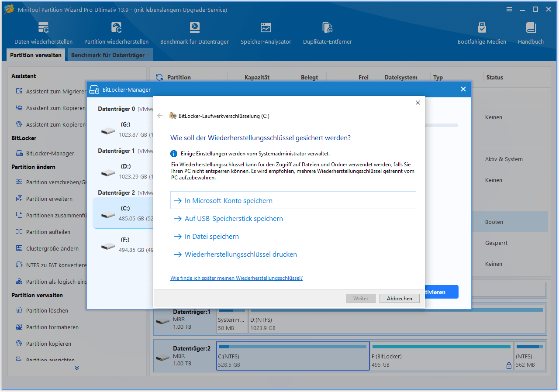The width and height of the screenshot is (559, 392).
Task: Close the BitLocker-Laufwerkverschlüsselung dialog
Action: click(x=418, y=103)
